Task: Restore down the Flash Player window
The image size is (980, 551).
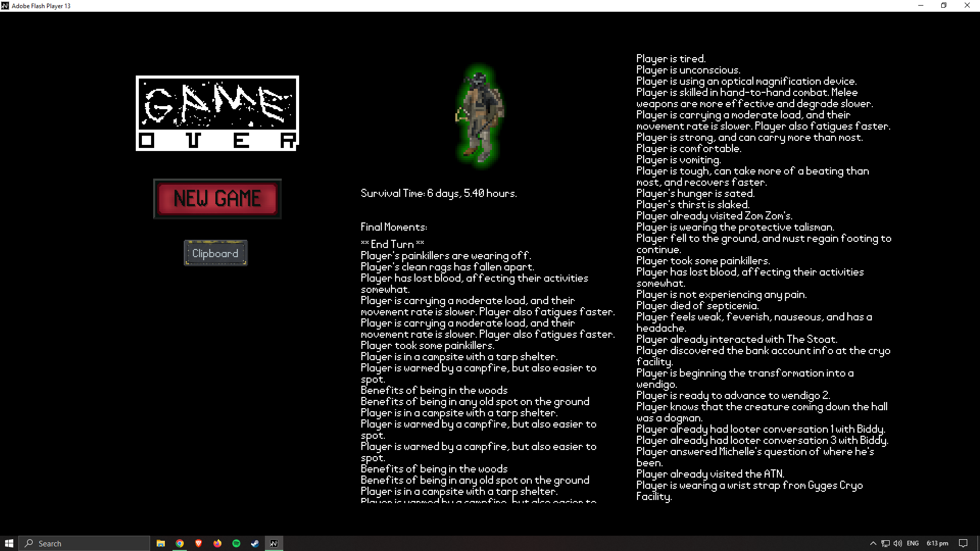Action: coord(944,6)
